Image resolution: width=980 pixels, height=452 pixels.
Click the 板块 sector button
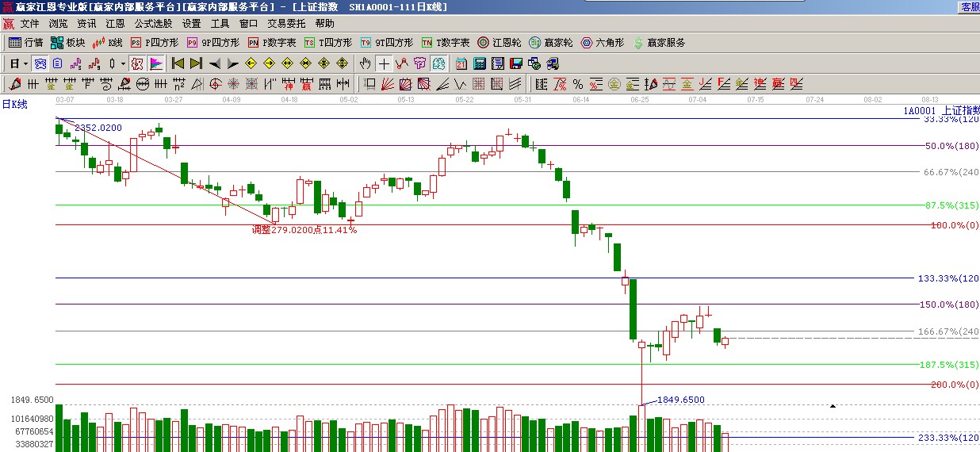pyautogui.click(x=68, y=43)
